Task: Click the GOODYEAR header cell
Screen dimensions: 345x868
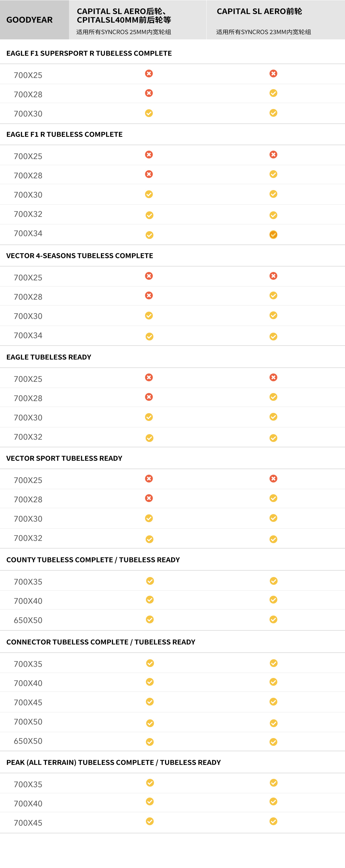Action: [34, 20]
